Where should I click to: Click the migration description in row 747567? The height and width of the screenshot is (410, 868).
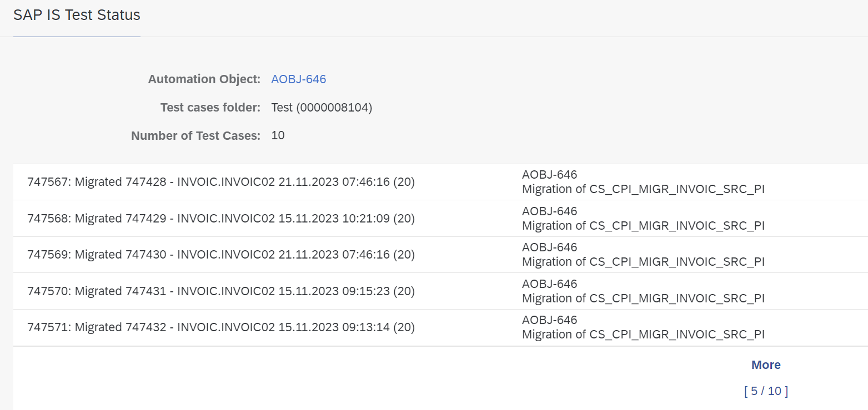[643, 189]
